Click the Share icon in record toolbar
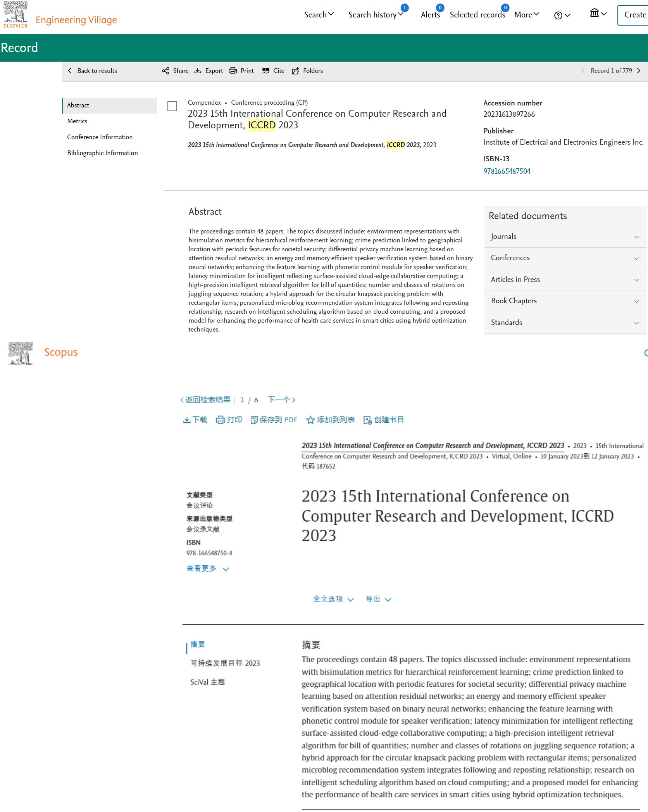Viewport: 648px width, 812px height. coord(166,71)
